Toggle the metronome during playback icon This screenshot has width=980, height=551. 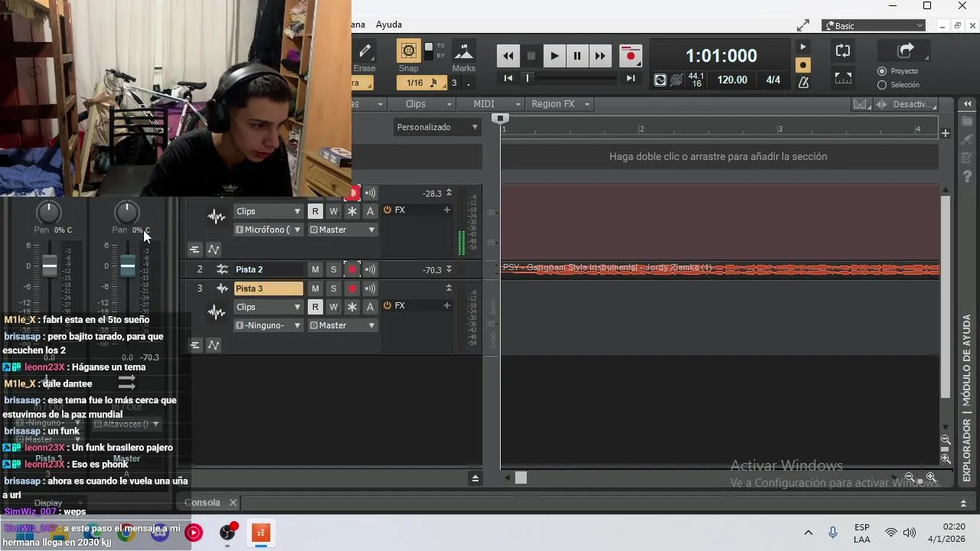click(x=802, y=47)
